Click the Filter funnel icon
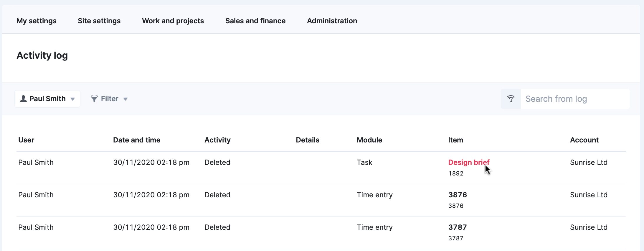644x251 pixels. pos(94,99)
